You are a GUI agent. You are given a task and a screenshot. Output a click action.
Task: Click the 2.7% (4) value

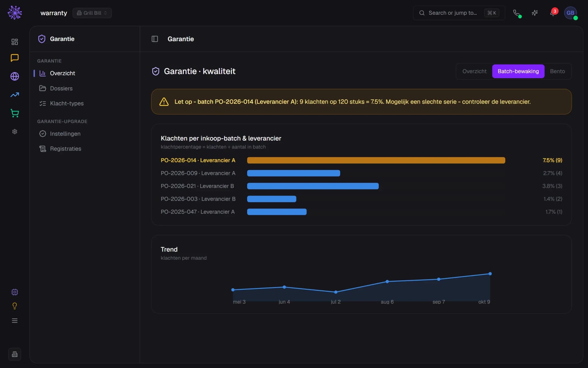coord(552,173)
